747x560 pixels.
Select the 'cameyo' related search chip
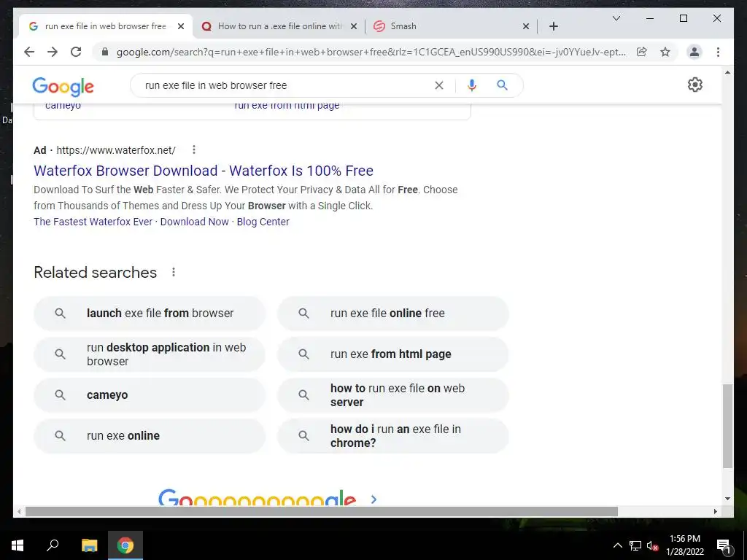(150, 395)
